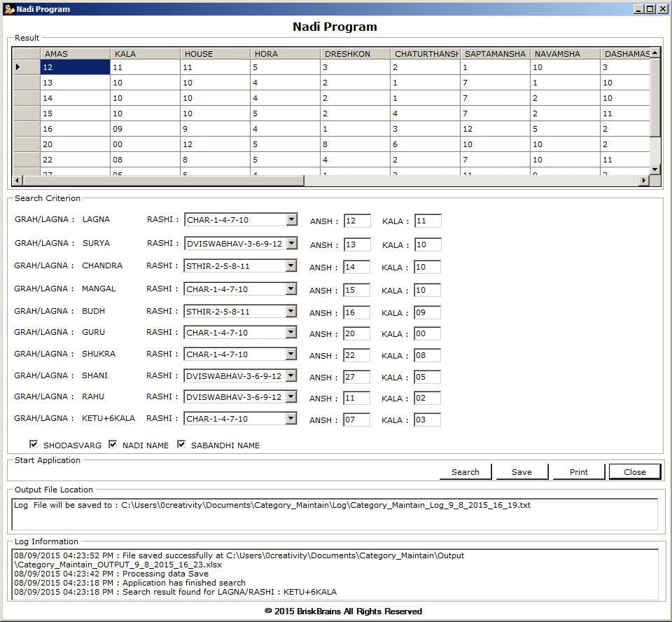Toggle the SHODASVARG checkbox

[x=34, y=445]
